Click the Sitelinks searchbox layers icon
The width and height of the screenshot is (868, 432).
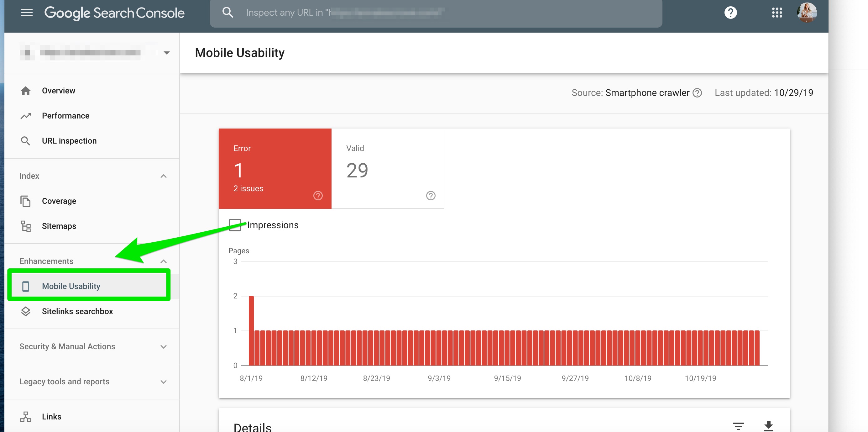point(26,311)
